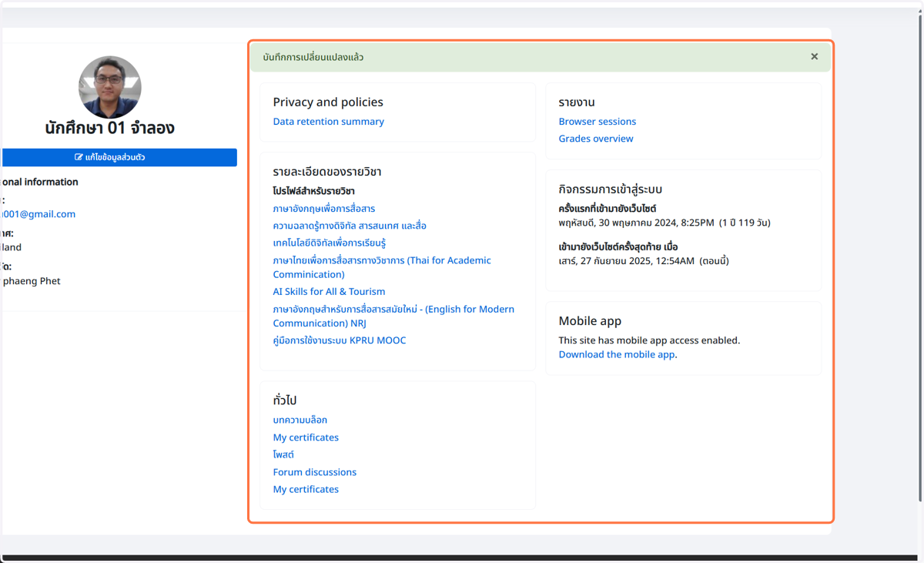Open Thai for Academic Comminication course link
This screenshot has height=563, width=924.
point(382,267)
